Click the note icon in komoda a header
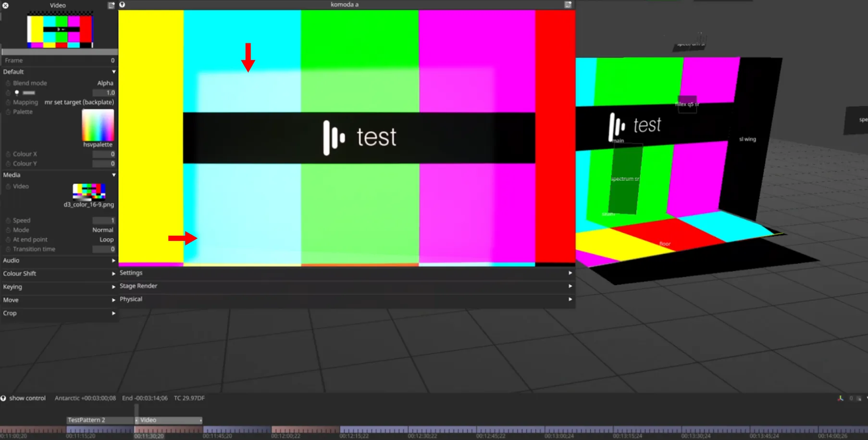This screenshot has width=868, height=440. [568, 4]
